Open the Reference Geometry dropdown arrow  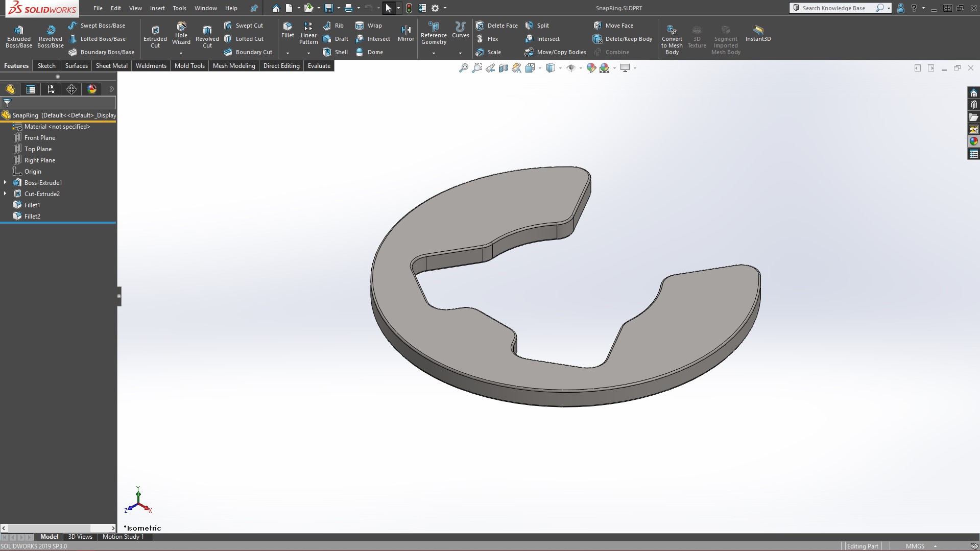pyautogui.click(x=434, y=53)
